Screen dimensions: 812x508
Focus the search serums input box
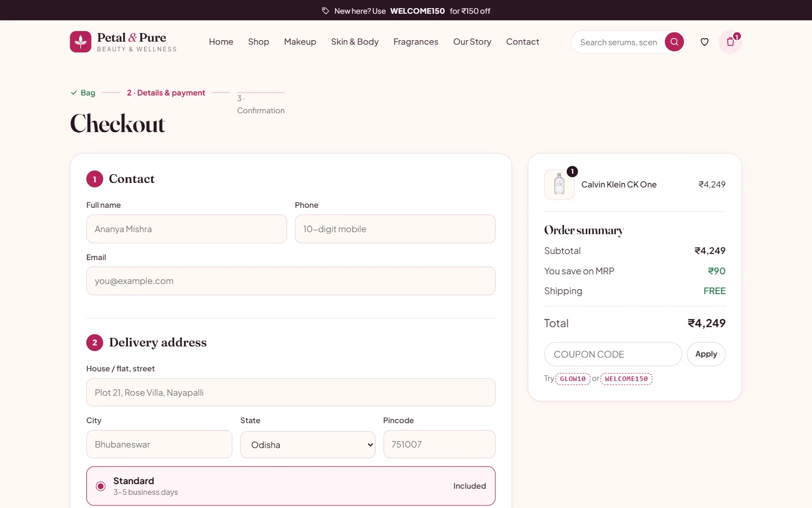point(619,42)
